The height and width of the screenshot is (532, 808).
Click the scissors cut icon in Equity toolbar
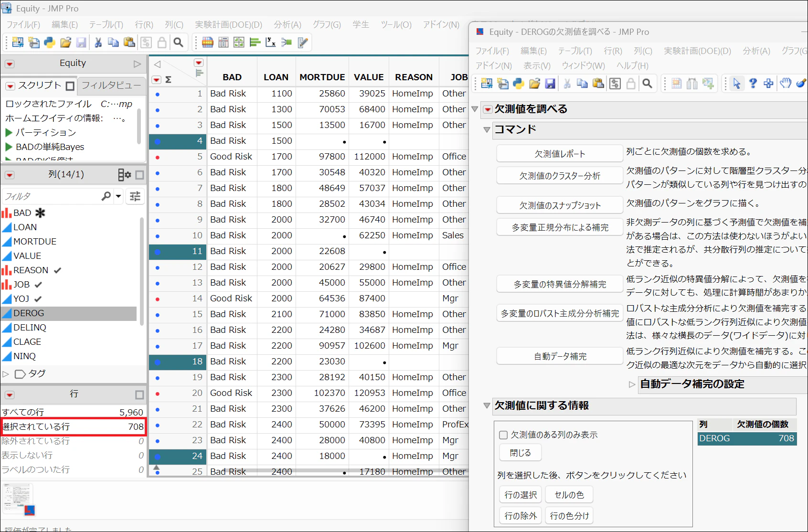[98, 43]
